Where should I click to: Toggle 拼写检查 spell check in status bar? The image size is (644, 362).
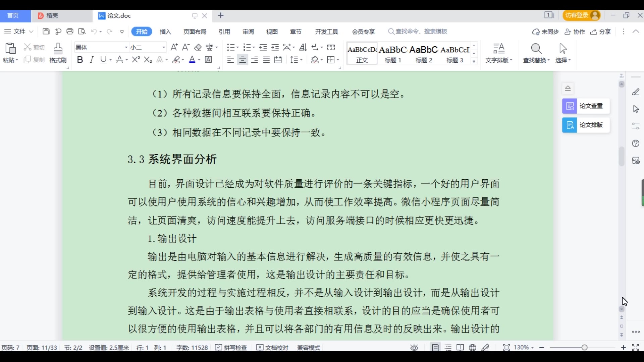[x=231, y=348]
